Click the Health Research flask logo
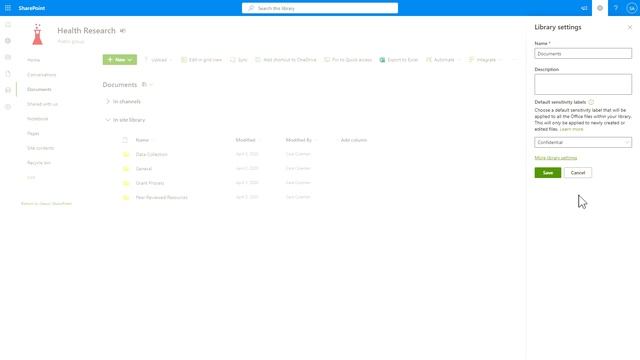Image resolution: width=640 pixels, height=360 pixels. (x=38, y=34)
